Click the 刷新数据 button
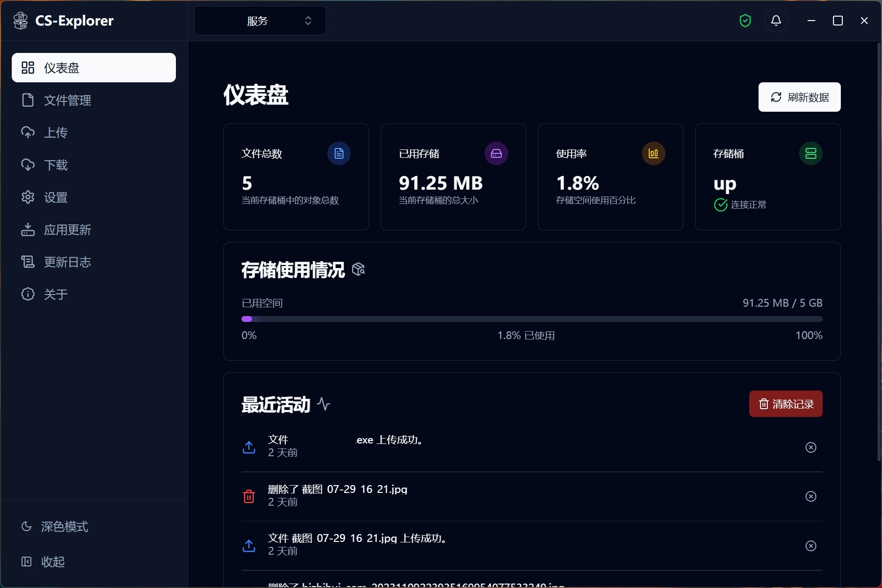The image size is (882, 588). coord(799,97)
